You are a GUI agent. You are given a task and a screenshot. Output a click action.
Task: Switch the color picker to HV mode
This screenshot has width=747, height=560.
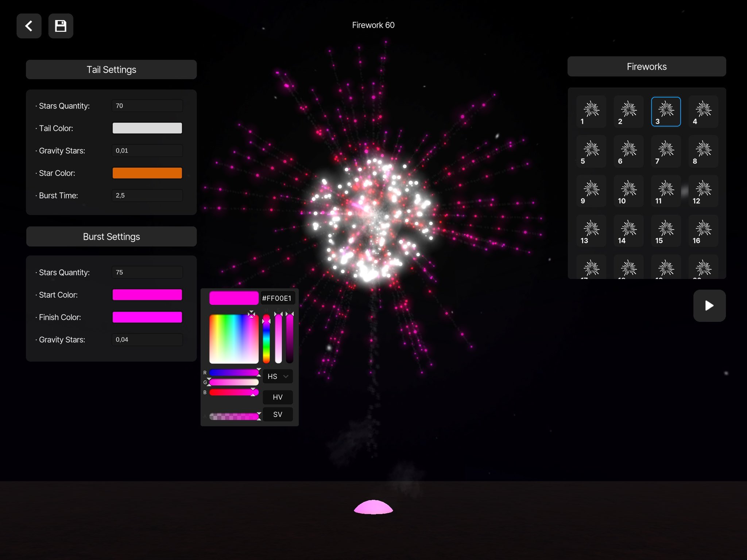click(x=277, y=397)
